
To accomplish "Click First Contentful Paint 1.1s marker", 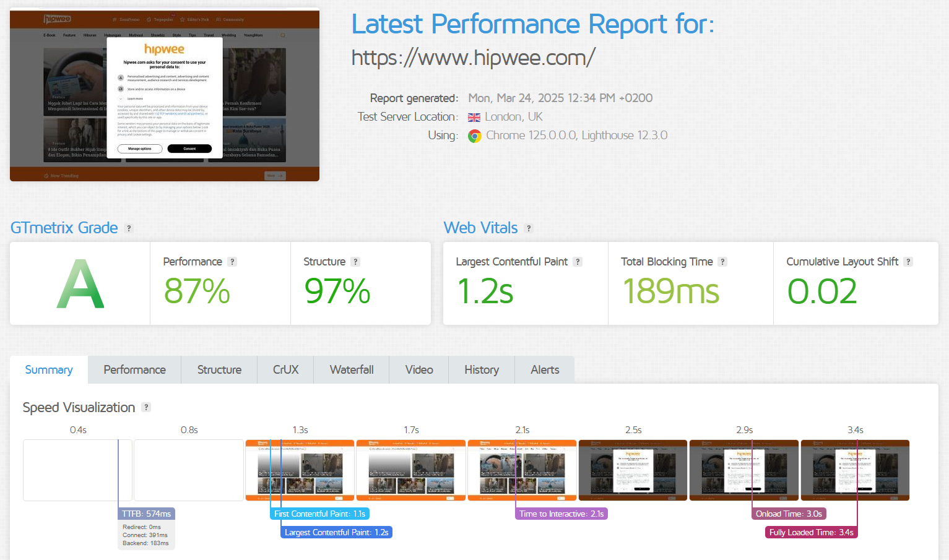I will (320, 514).
